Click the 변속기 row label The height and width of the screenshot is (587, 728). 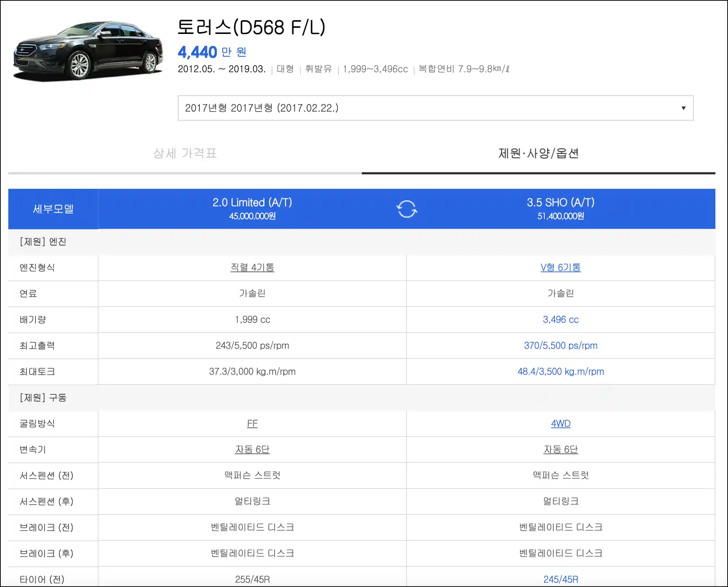(33, 449)
